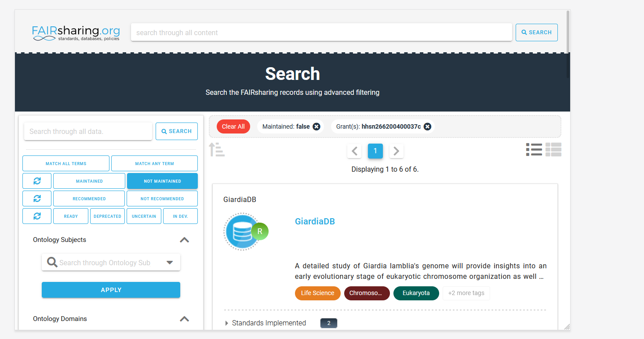Image resolution: width=644 pixels, height=339 pixels.
Task: Remove the Grant(s) hhsn266200400037c filter chip
Action: click(427, 126)
